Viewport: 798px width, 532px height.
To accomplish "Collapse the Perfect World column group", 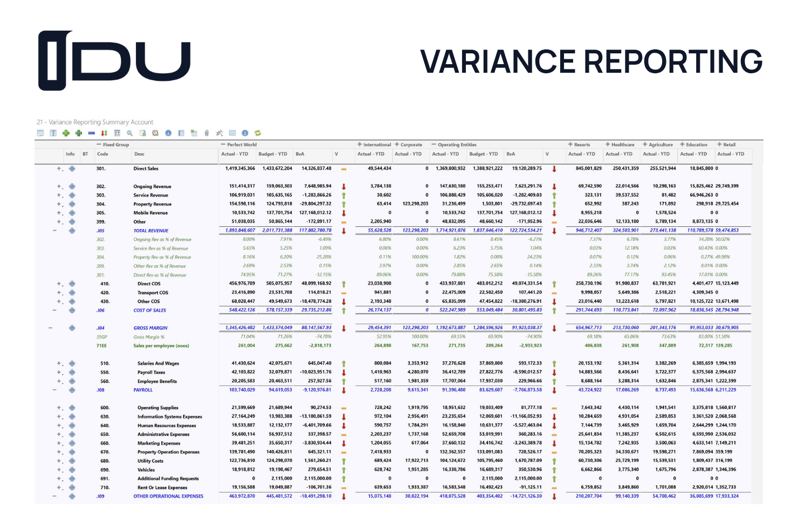I will click(223, 144).
